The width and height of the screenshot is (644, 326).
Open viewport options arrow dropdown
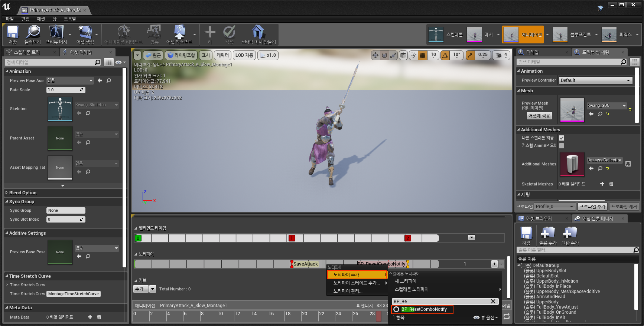coord(137,55)
